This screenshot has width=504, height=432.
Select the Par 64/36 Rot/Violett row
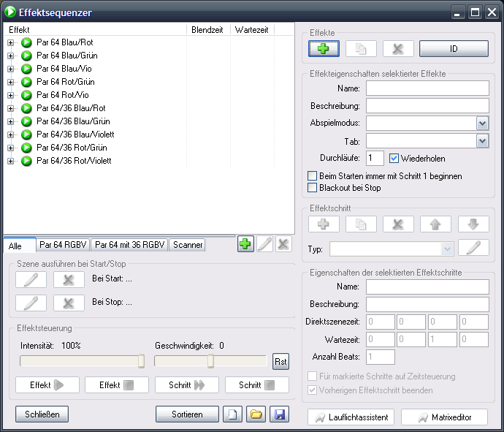click(x=74, y=161)
